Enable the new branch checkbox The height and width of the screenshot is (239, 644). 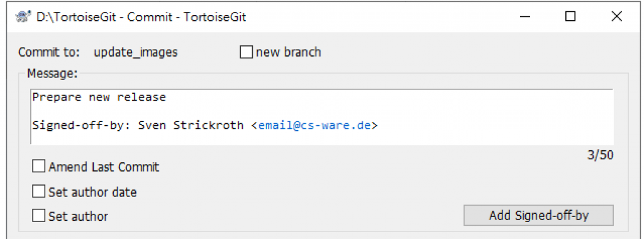tap(246, 53)
